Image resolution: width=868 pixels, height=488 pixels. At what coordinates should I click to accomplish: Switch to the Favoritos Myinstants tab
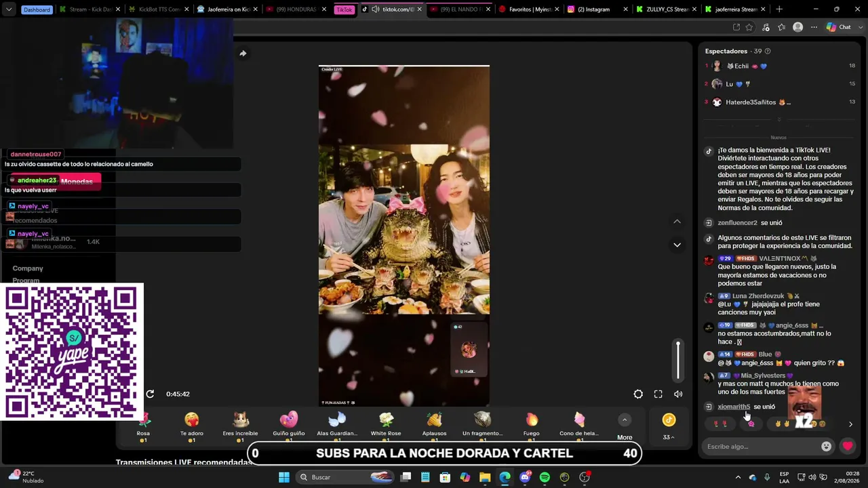(529, 9)
